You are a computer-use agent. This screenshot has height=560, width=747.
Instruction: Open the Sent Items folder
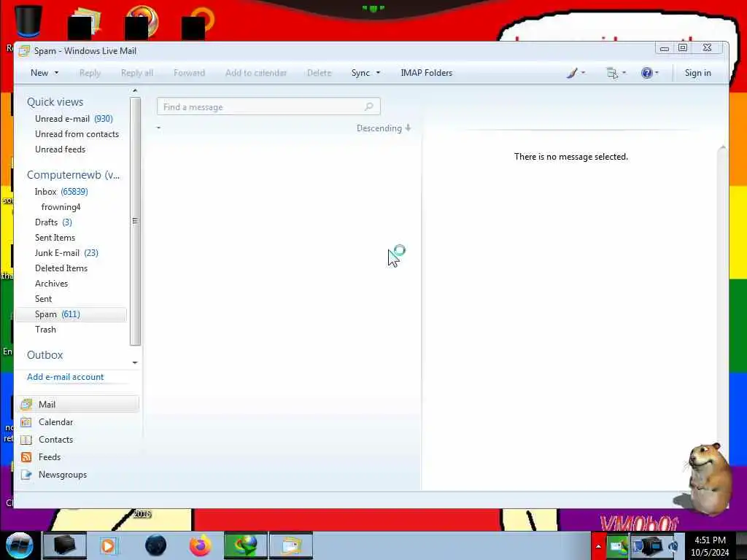point(55,237)
